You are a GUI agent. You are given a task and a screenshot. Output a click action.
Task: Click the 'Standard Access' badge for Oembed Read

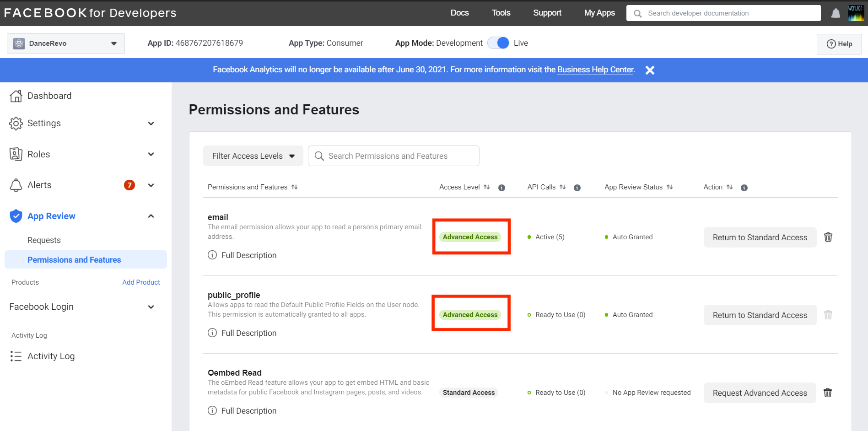point(469,393)
